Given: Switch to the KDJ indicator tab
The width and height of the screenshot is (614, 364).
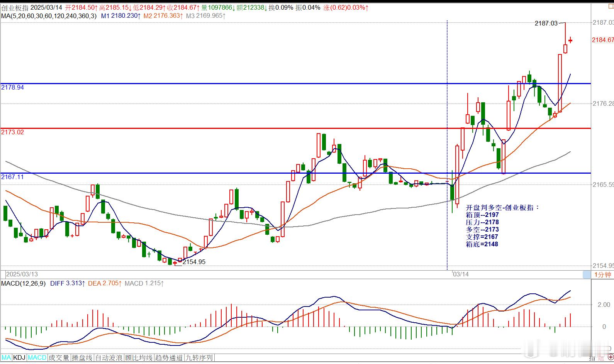Looking at the screenshot, I should tap(19, 358).
